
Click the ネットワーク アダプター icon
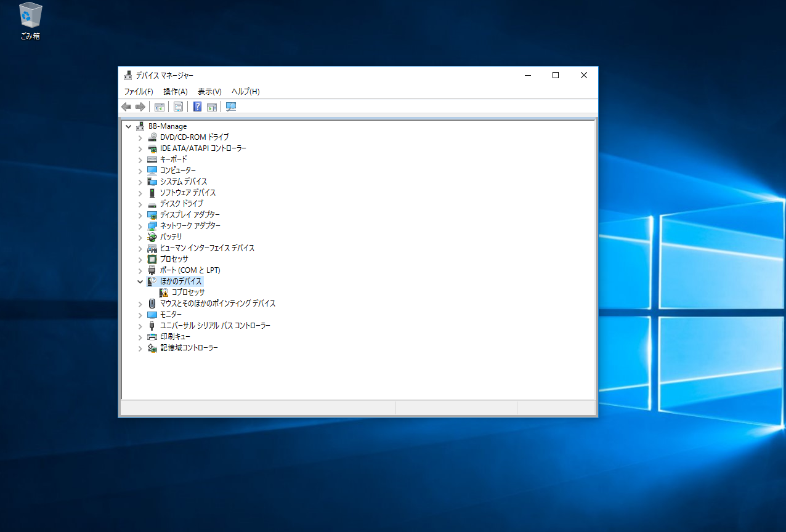click(152, 226)
